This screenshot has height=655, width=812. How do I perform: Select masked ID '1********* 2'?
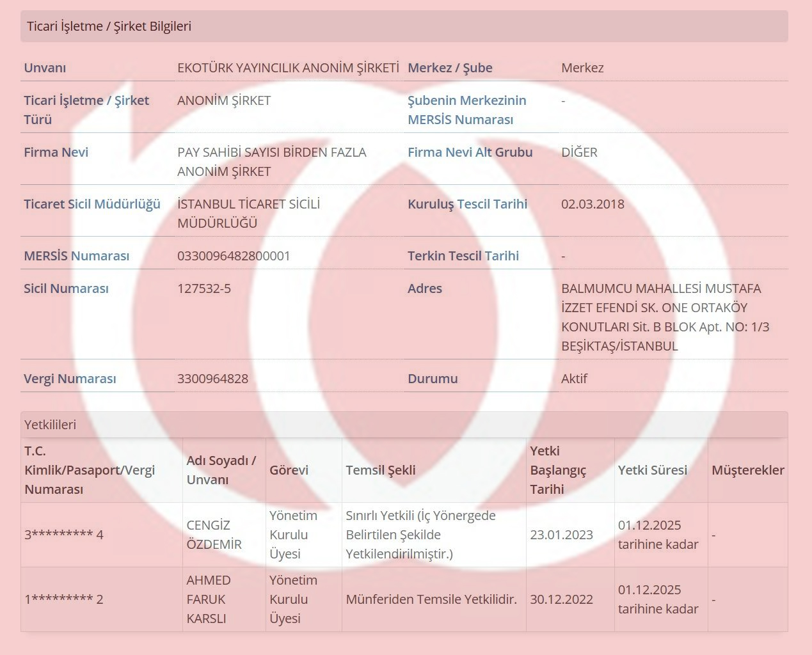point(64,599)
